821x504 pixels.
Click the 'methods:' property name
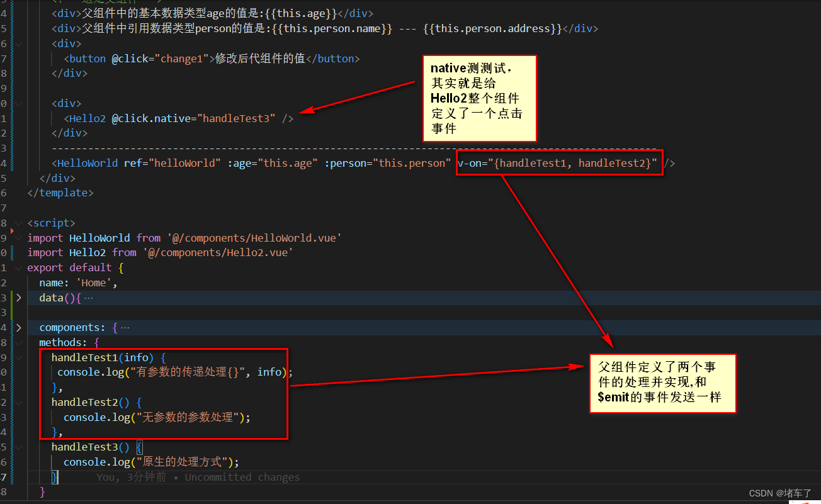(63, 343)
